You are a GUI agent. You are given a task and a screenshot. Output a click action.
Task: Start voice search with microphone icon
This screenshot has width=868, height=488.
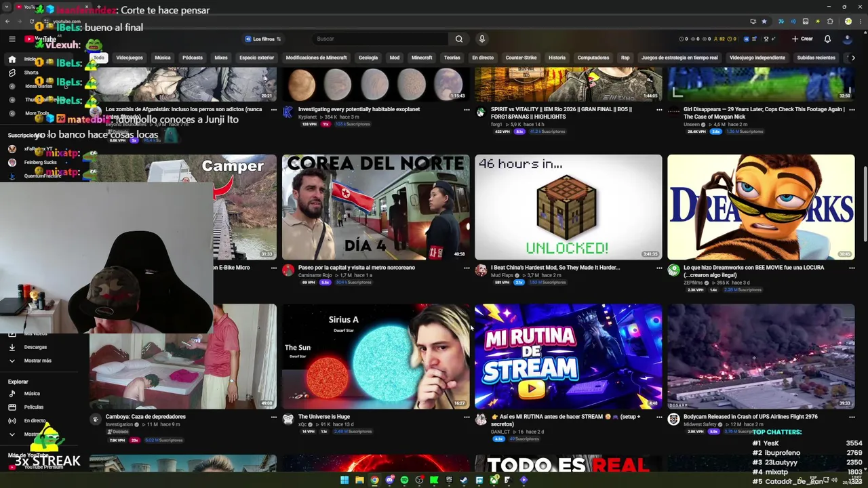(481, 39)
